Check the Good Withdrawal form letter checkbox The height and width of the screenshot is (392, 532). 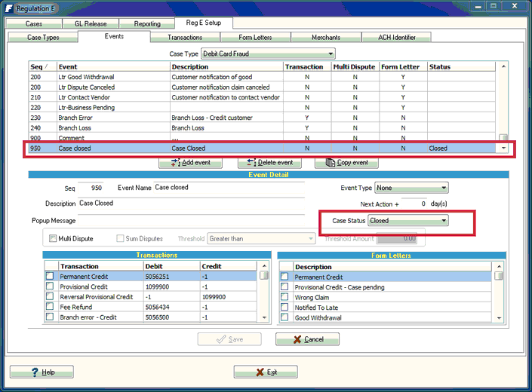pos(284,317)
